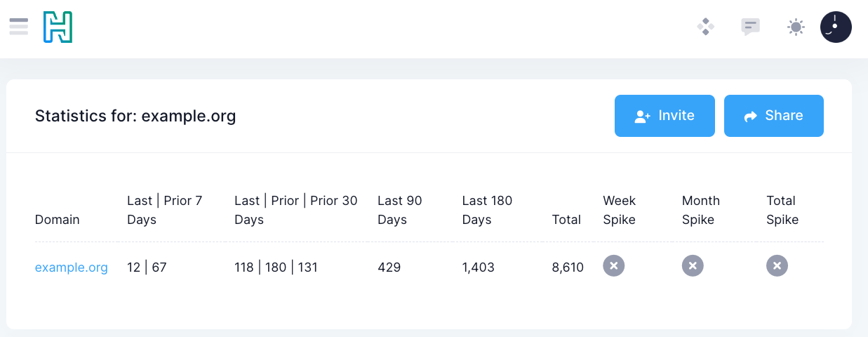Open the four-diamond apps icon

pyautogui.click(x=705, y=27)
